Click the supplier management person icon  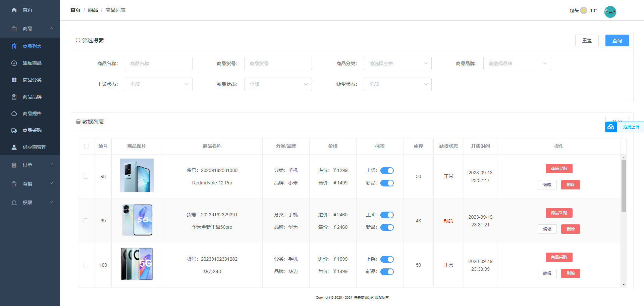(x=14, y=147)
